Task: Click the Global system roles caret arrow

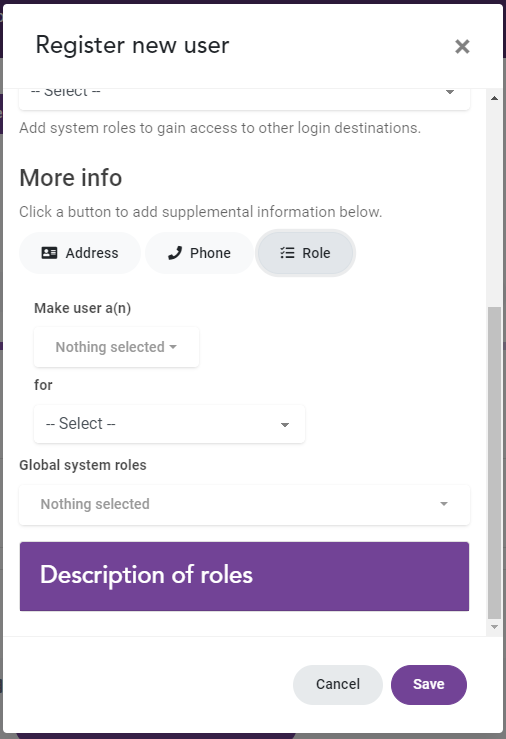Action: pos(444,504)
